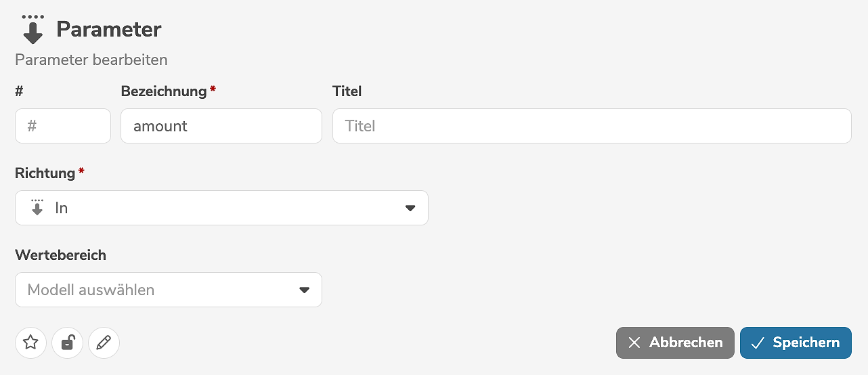Click into the Titel input field

point(591,126)
